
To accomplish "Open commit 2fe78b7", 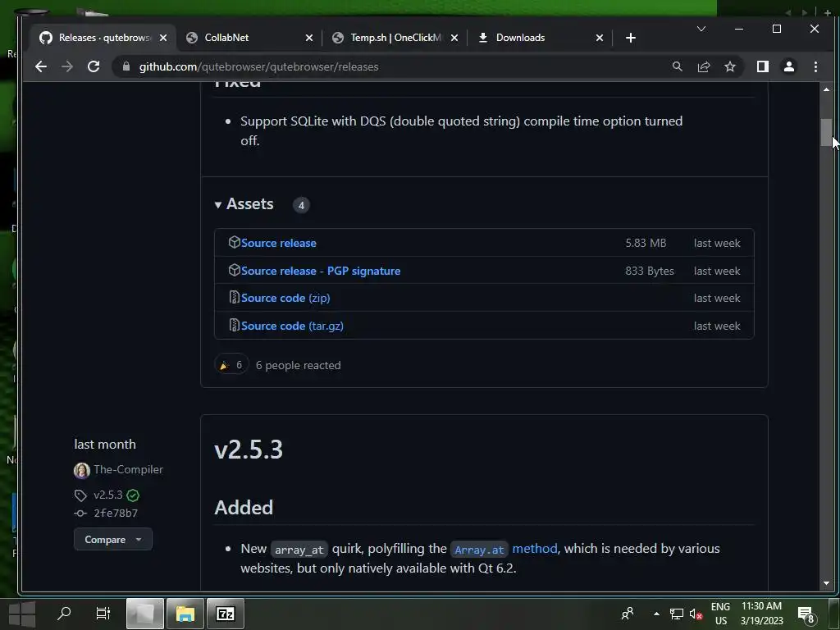I will tap(116, 513).
